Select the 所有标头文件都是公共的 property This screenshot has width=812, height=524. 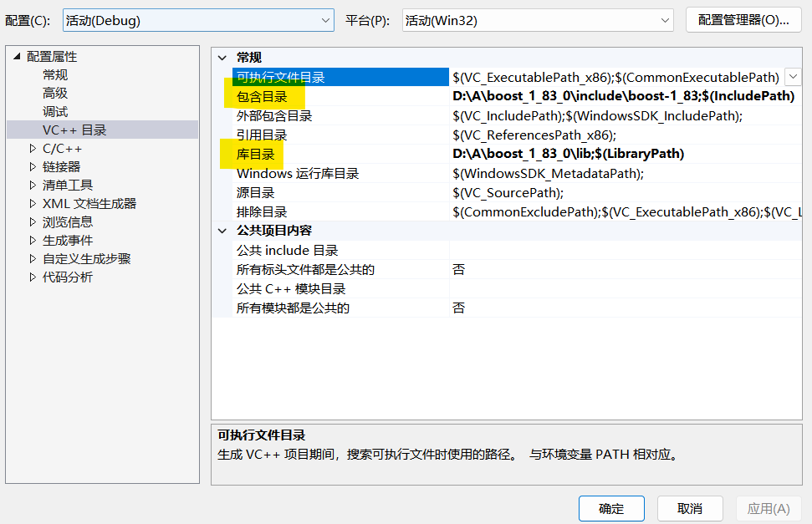340,269
